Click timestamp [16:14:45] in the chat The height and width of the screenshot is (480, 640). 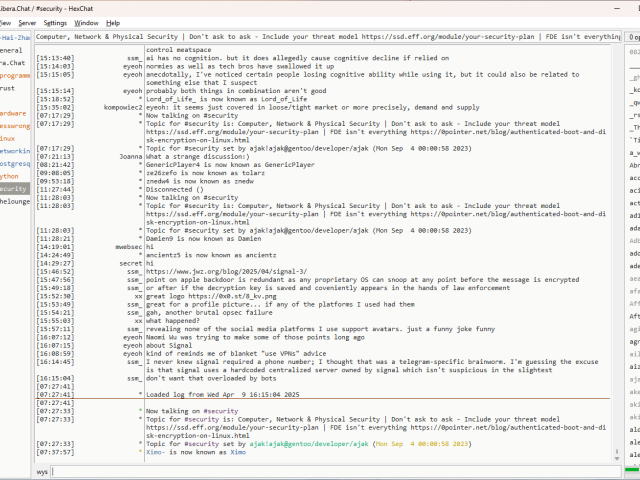click(55, 362)
